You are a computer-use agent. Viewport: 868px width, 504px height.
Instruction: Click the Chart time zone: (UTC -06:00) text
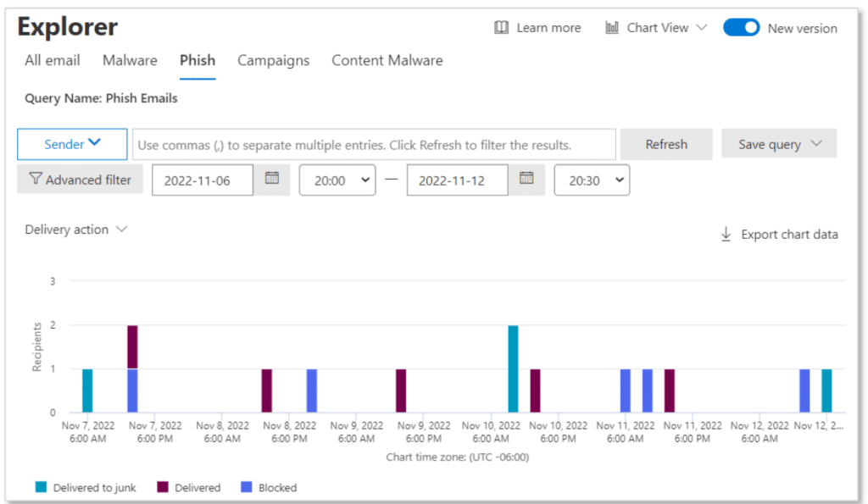457,457
